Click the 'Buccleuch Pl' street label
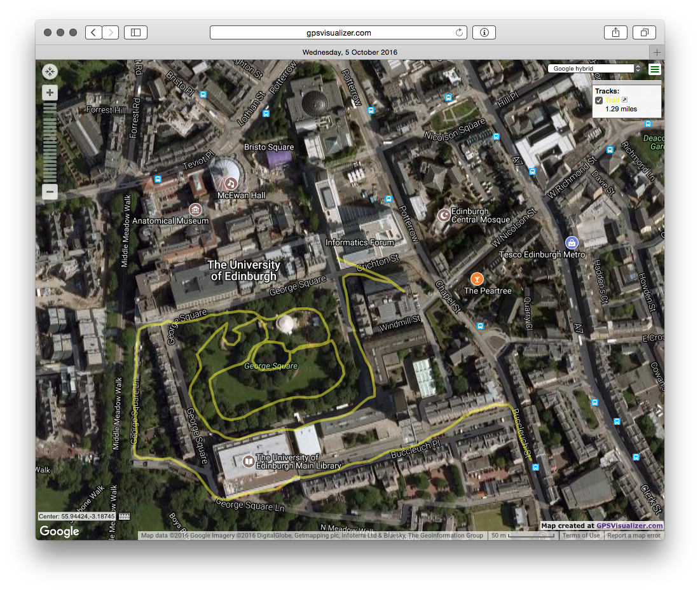The width and height of the screenshot is (700, 591). click(x=416, y=449)
